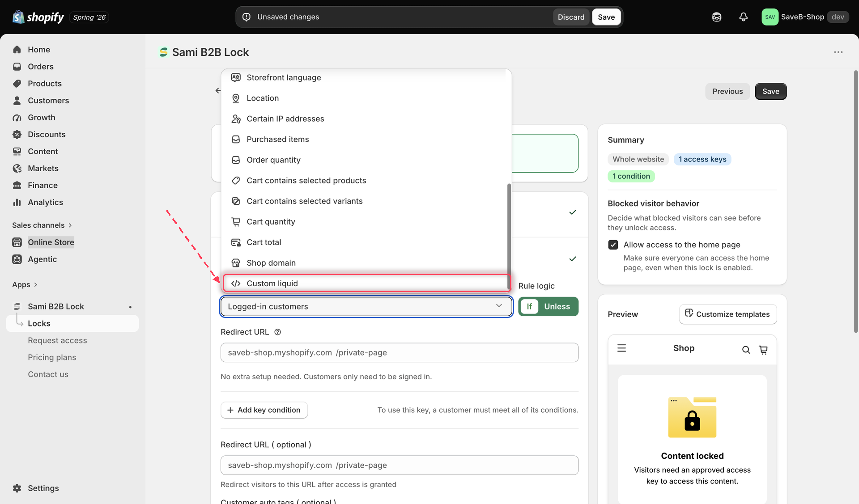859x504 pixels.
Task: Click the first Redirect URL input field
Action: pos(399,353)
